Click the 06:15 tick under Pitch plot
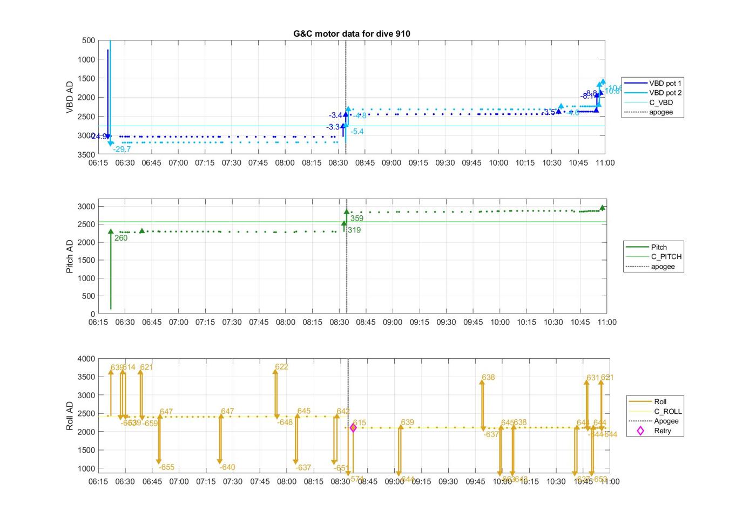Image resolution: width=756 pixels, height=532 pixels. (x=98, y=322)
